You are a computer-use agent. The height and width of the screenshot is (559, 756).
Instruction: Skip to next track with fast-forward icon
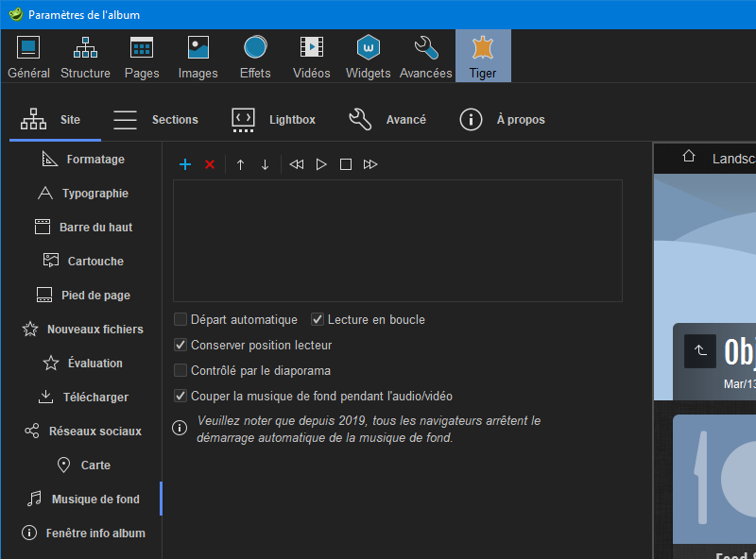click(370, 164)
